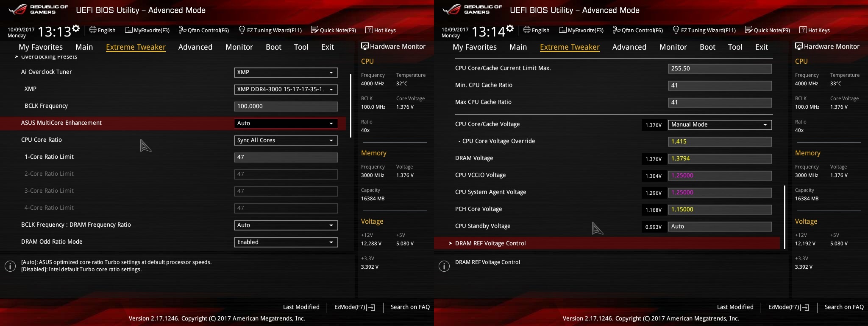Click Max CPU Cache Ratio field

pos(720,103)
